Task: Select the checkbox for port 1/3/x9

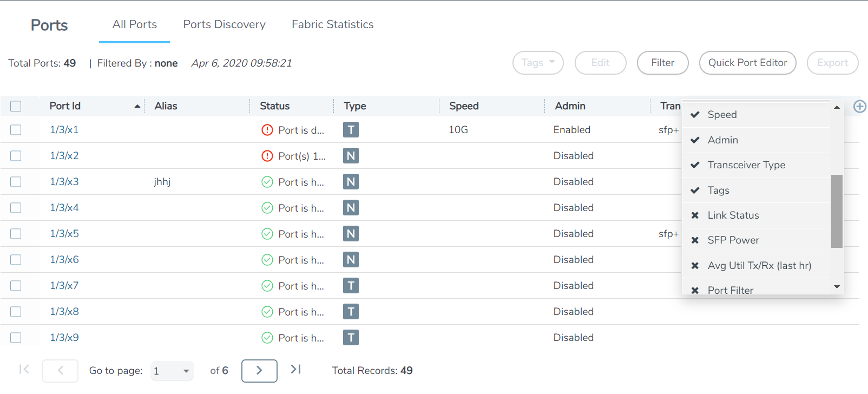Action: [16, 338]
